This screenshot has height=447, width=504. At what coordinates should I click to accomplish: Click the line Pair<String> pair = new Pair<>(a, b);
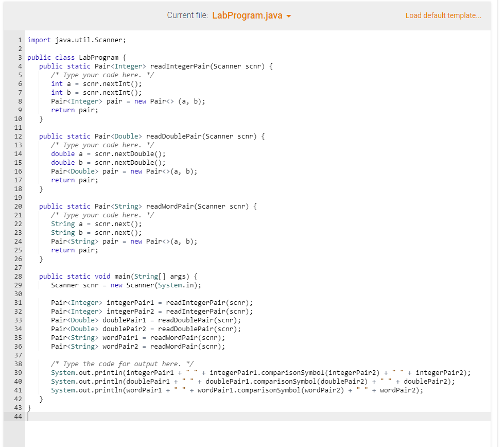124,242
